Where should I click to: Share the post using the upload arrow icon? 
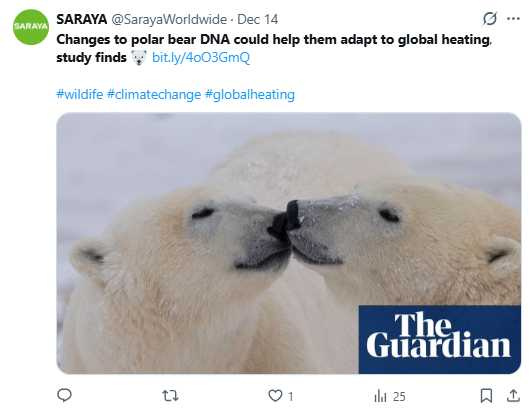click(x=513, y=395)
